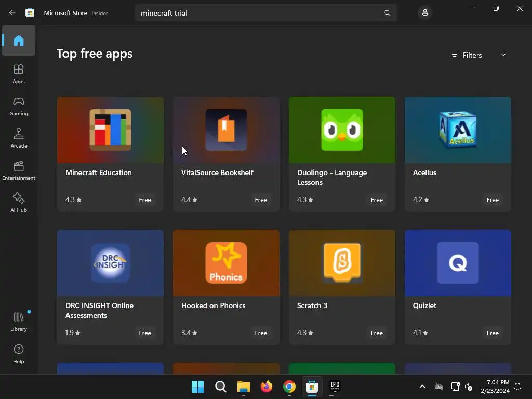Show hidden system tray icons
Viewport: 532px width, 399px height.
[422, 387]
